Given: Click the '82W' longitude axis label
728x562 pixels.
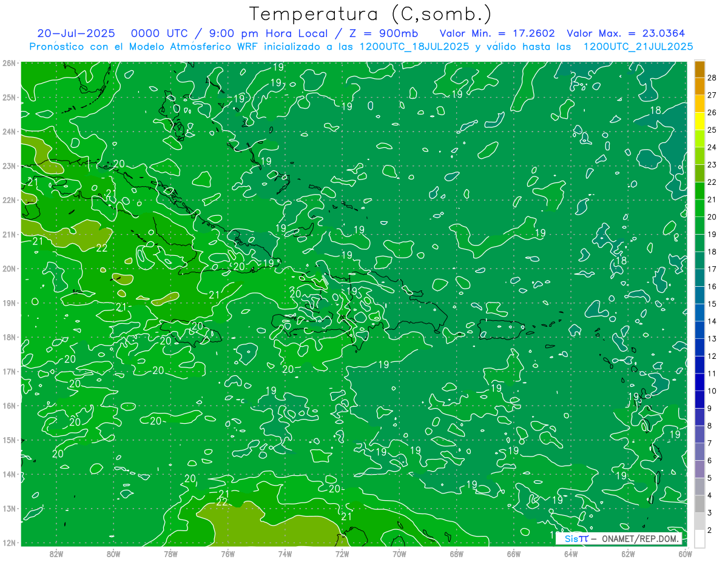Looking at the screenshot, I should 56,554.
